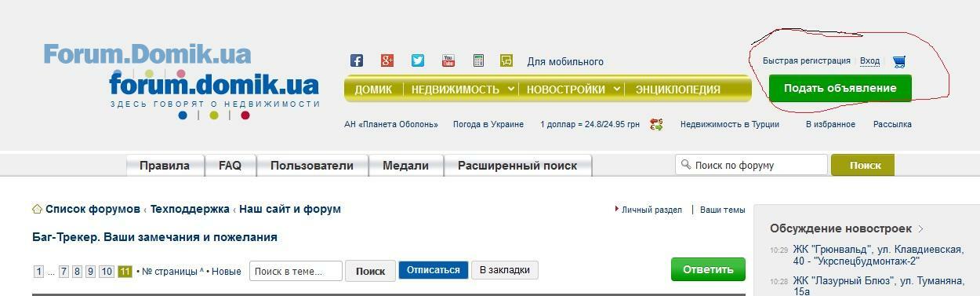Click the Вход login link
The width and height of the screenshot is (980, 296).
(869, 60)
